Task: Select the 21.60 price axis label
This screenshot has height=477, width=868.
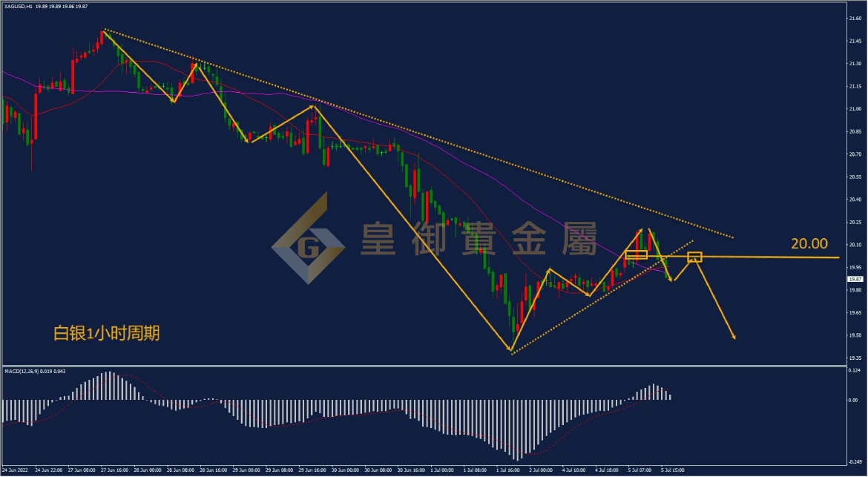Action: pos(855,19)
